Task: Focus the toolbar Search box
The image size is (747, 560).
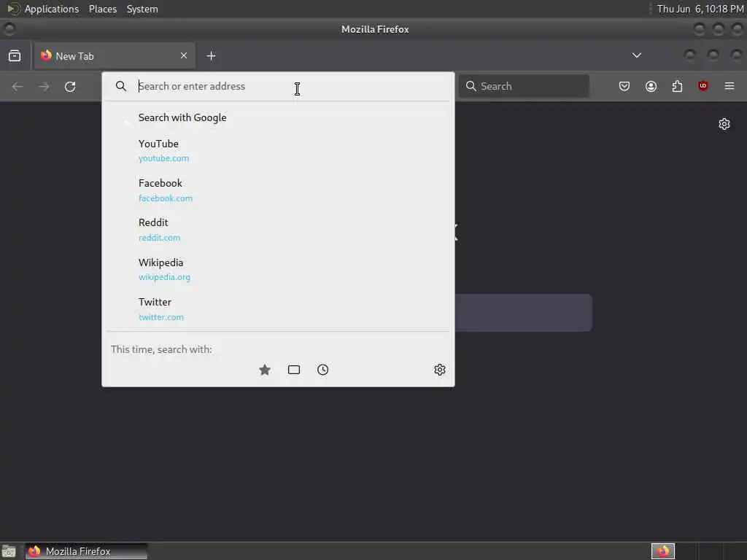Action: [x=524, y=86]
